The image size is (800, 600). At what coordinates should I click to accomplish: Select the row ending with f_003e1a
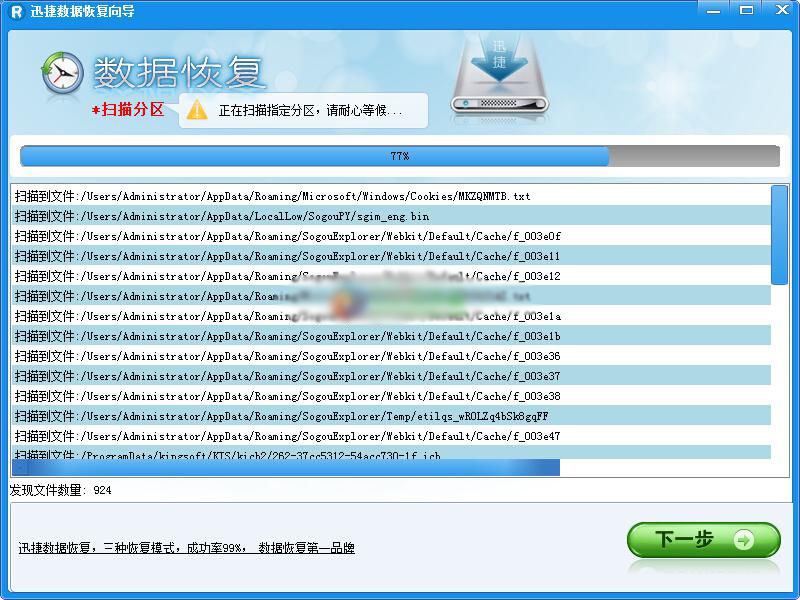click(391, 316)
